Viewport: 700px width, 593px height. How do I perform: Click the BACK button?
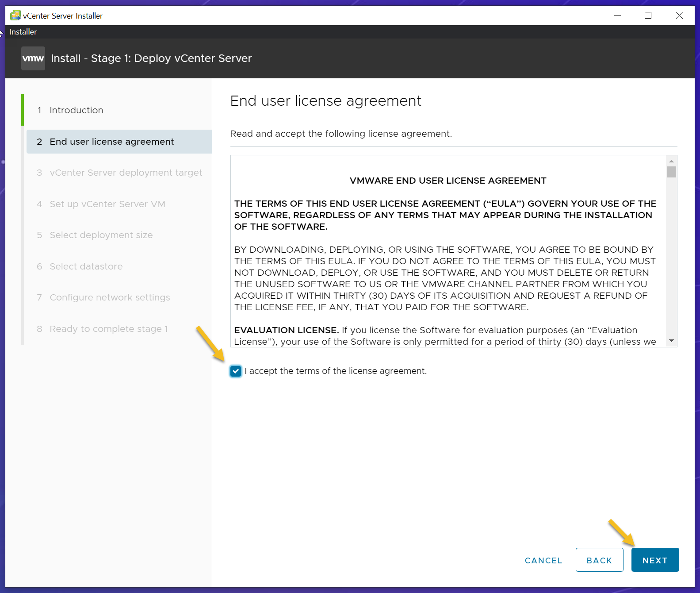coord(599,560)
